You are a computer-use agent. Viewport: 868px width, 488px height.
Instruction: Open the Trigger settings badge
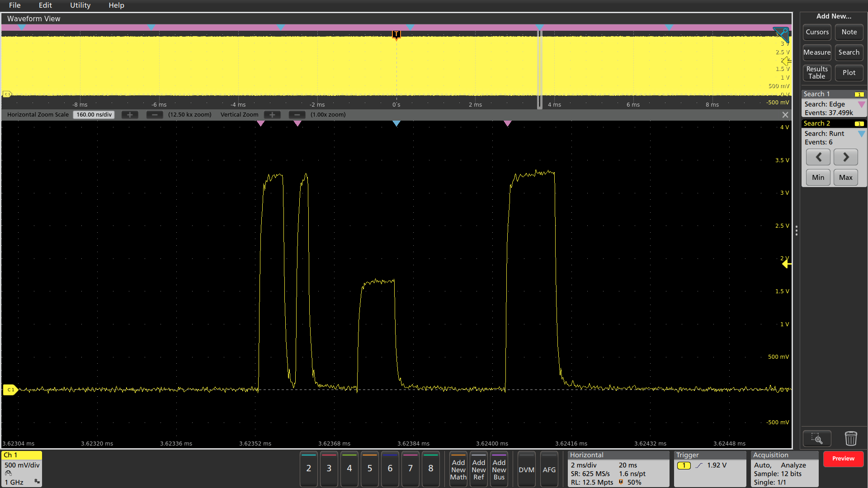[x=709, y=469]
